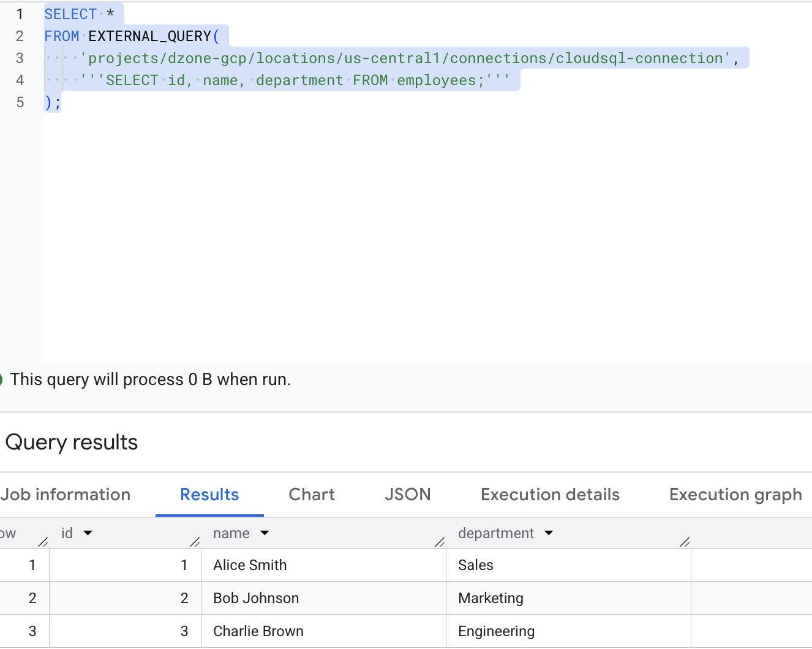Click the 'department' column header label
The height and width of the screenshot is (649, 812).
pyautogui.click(x=496, y=533)
